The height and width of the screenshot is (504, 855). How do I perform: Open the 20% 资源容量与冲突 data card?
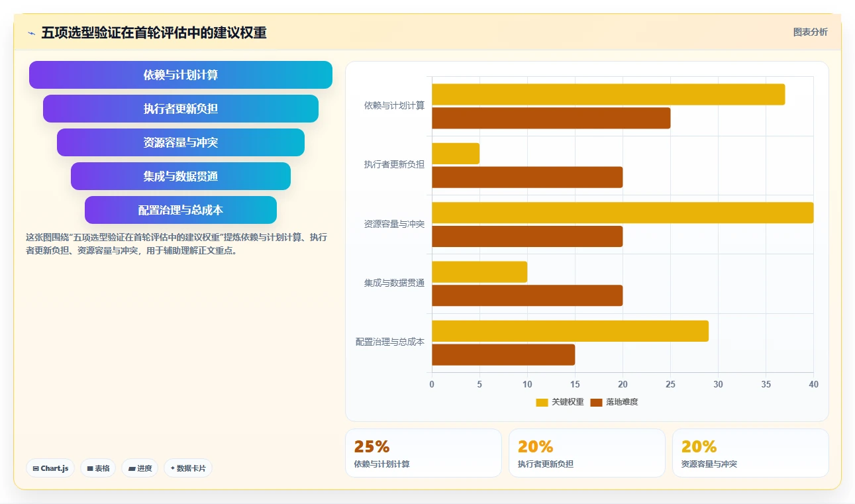coord(750,453)
